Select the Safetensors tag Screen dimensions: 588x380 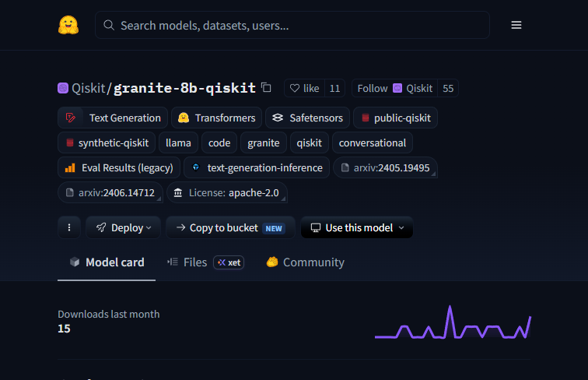307,118
